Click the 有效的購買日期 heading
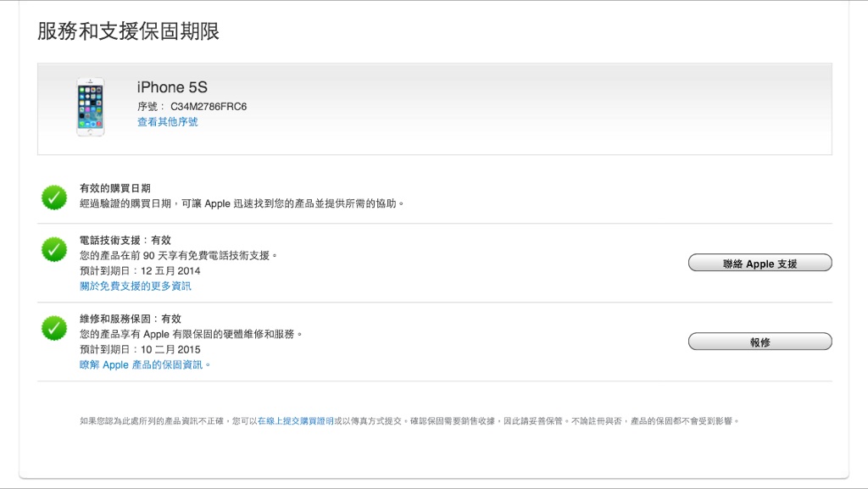This screenshot has height=489, width=868. 115,188
